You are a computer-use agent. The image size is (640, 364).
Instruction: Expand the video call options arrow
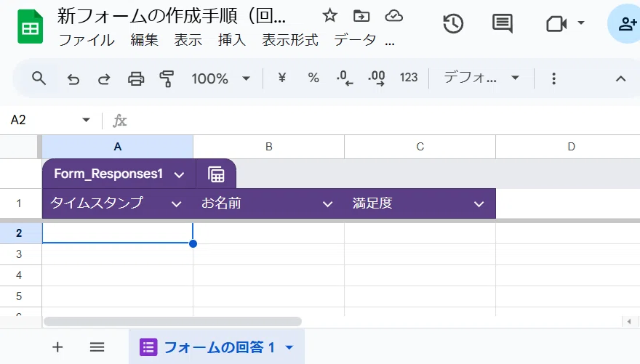tap(581, 23)
